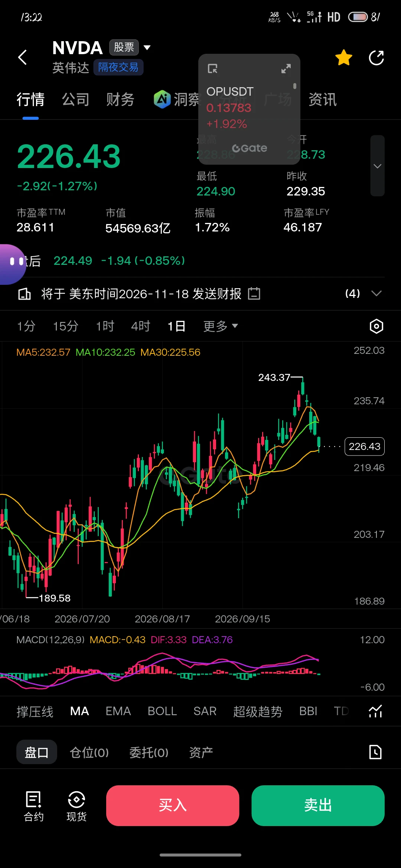Expand the earnings notice chevron
Screen dimensions: 401x868
tap(376, 293)
